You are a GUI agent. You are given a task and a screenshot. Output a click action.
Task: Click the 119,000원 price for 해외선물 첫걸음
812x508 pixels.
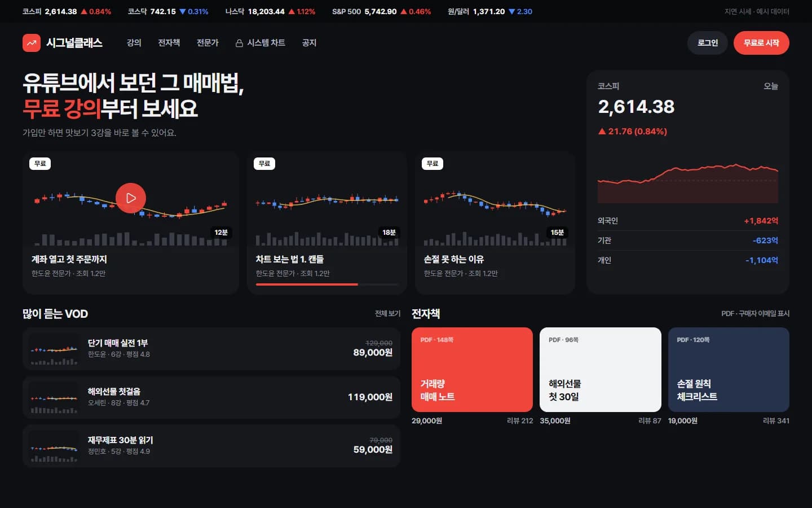coord(370,397)
